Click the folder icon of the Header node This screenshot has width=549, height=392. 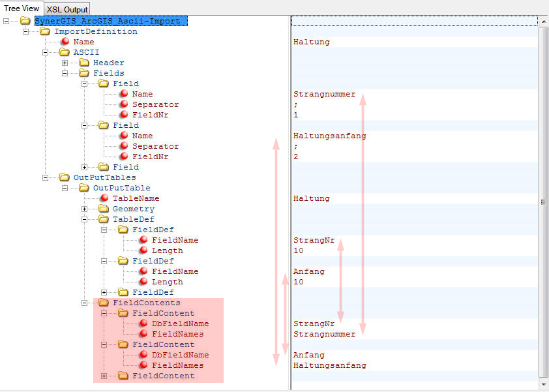pos(84,63)
